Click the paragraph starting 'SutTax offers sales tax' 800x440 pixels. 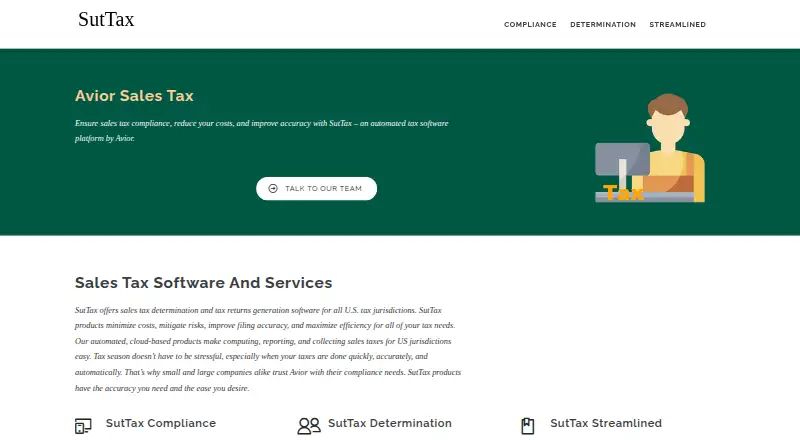[268, 349]
